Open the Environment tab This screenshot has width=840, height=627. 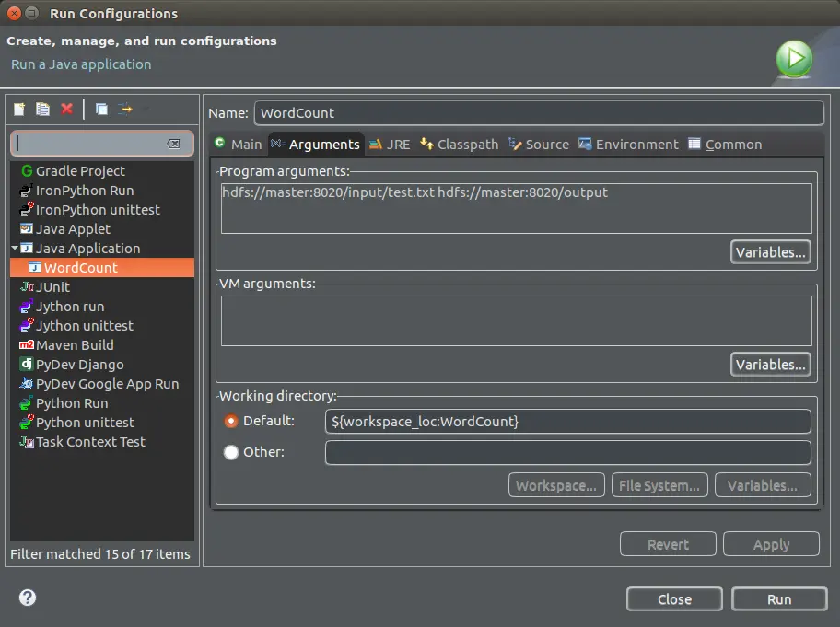pyautogui.click(x=628, y=144)
